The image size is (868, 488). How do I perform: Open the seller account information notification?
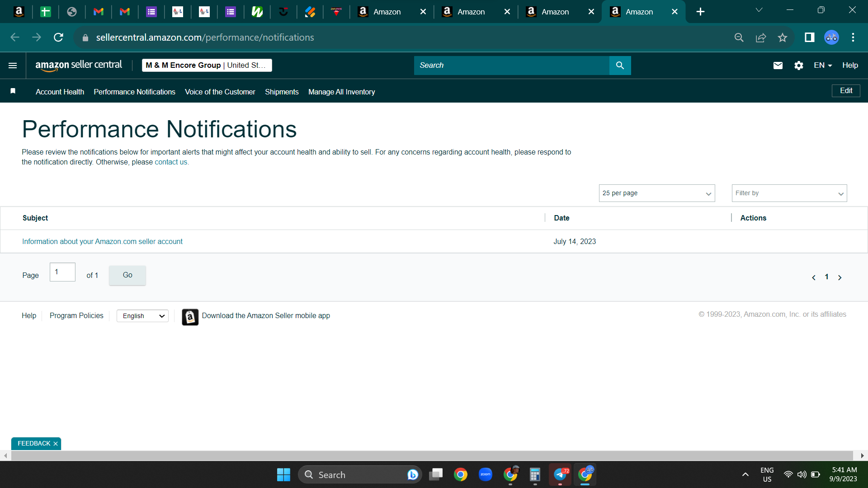click(103, 242)
